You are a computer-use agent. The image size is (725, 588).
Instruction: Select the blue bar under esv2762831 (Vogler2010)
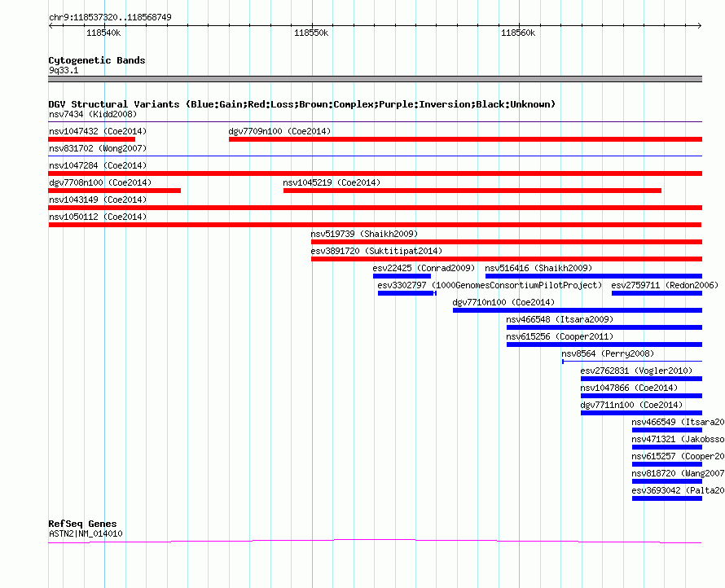point(641,379)
